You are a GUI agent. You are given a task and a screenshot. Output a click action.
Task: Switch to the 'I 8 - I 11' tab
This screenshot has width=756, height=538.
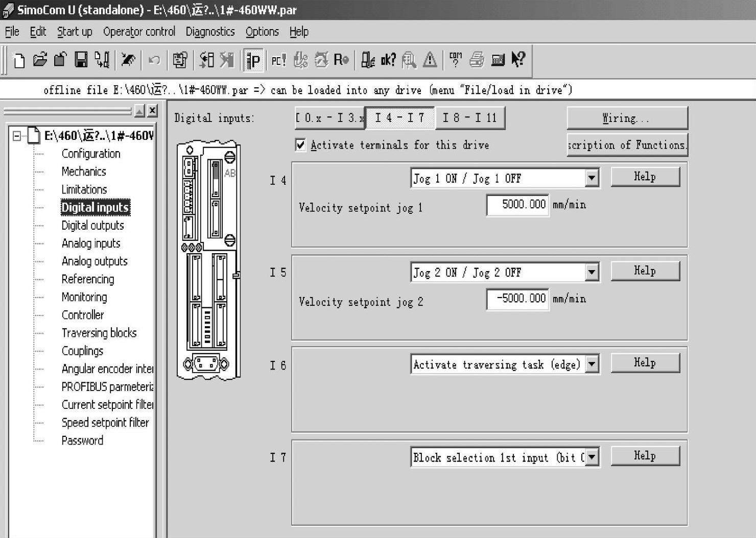coord(469,118)
